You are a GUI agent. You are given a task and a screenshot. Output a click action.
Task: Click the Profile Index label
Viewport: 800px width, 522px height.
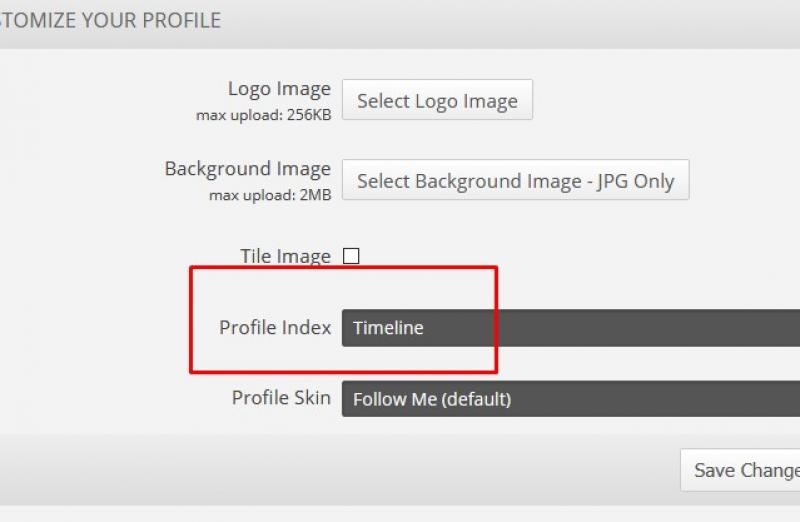[275, 328]
